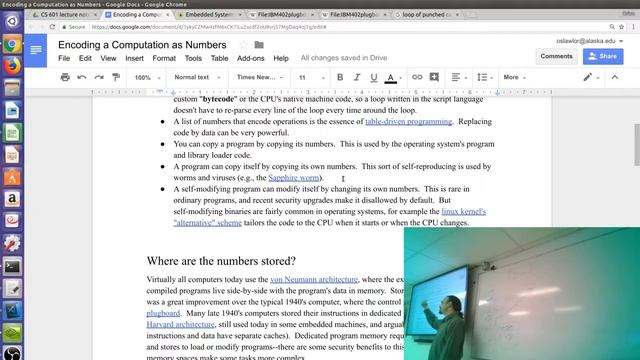The height and width of the screenshot is (360, 640).
Task: Click the Print icon
Action: coord(65,77)
